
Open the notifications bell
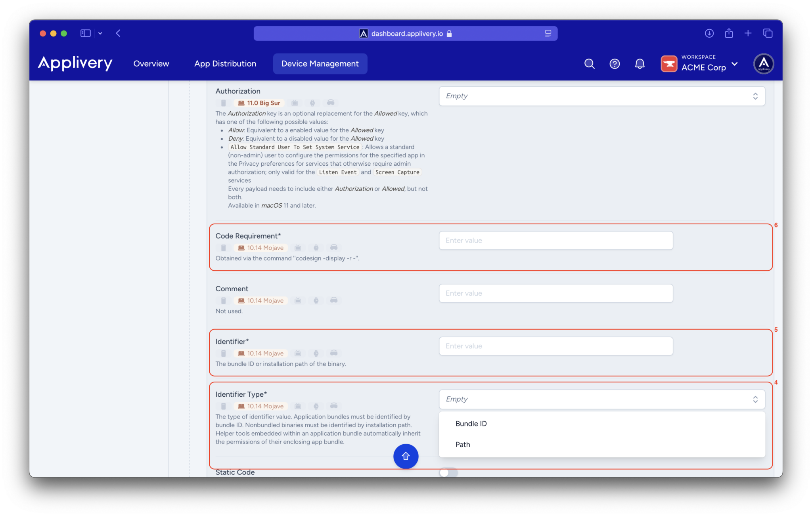[x=640, y=64]
